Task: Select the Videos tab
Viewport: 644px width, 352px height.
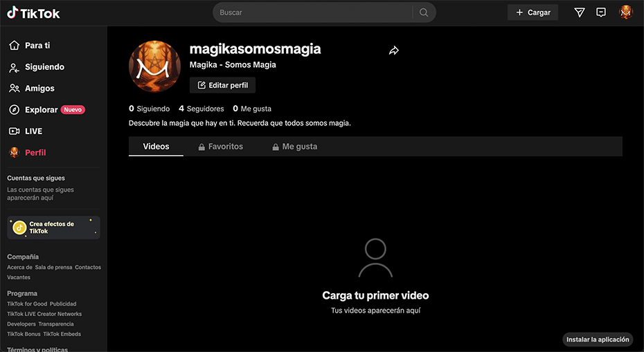Action: click(x=156, y=147)
